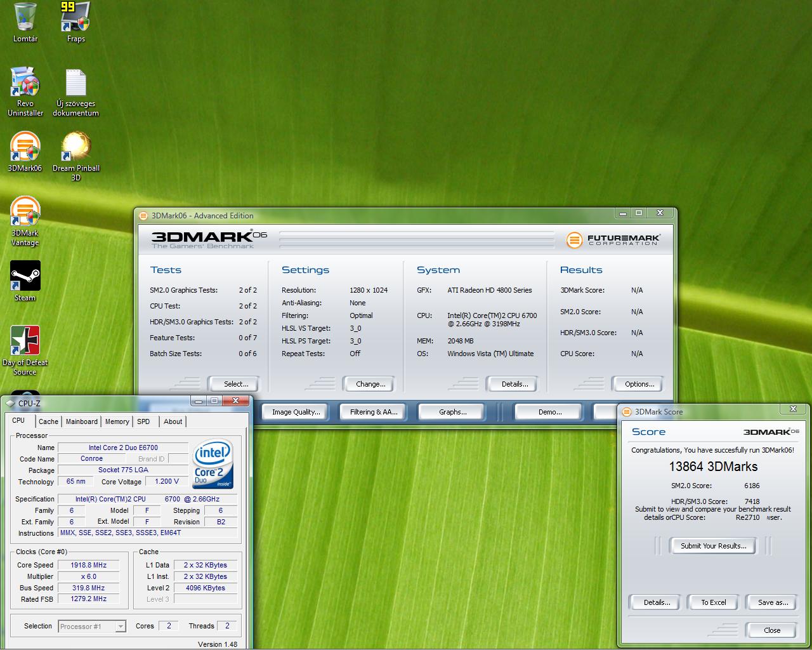Click the 3DMark06 window title icon

[144, 216]
